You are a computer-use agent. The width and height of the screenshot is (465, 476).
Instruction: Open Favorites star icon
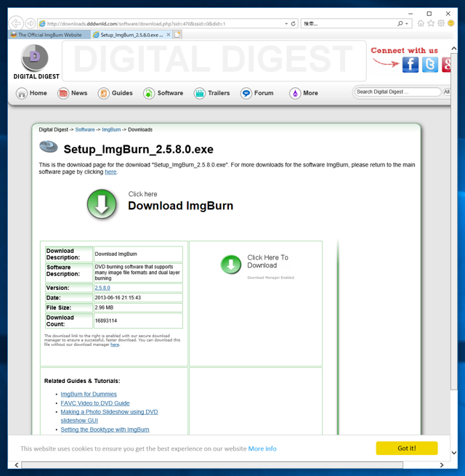(x=431, y=23)
